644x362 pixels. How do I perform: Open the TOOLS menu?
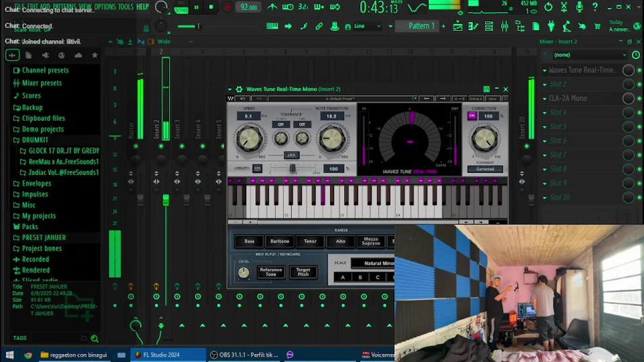point(126,7)
